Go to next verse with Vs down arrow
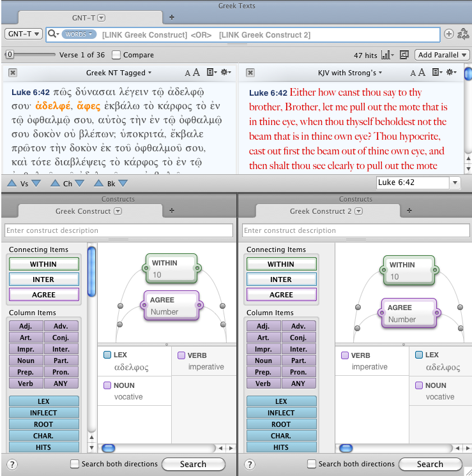Screen dimensions: 472x476 coord(36,184)
